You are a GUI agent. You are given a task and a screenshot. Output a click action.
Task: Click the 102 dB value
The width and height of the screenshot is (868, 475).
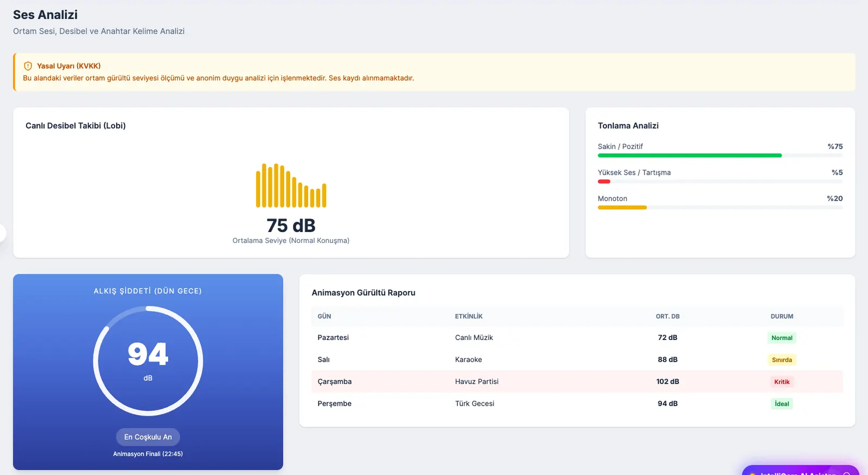[x=668, y=382]
